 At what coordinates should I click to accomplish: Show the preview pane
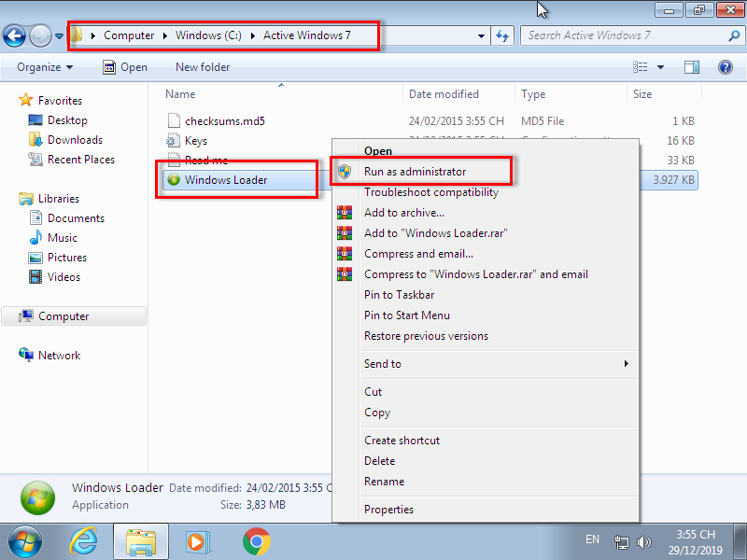692,67
